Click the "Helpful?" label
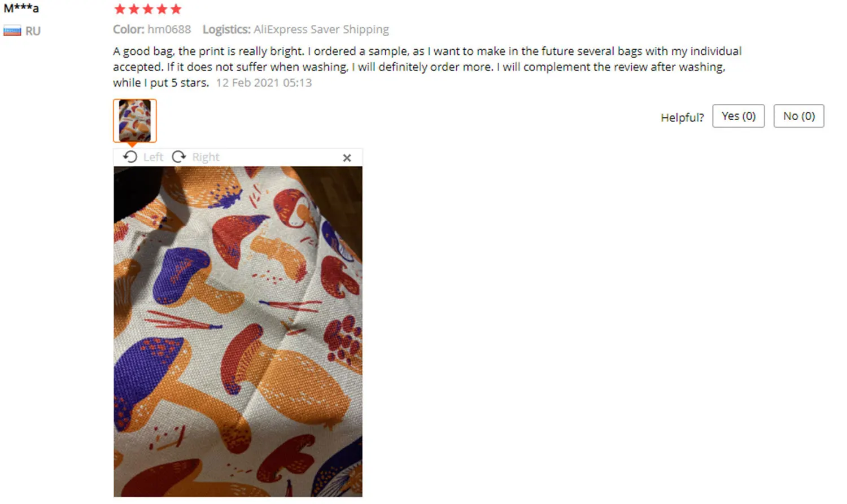This screenshot has height=504, width=847. point(682,117)
